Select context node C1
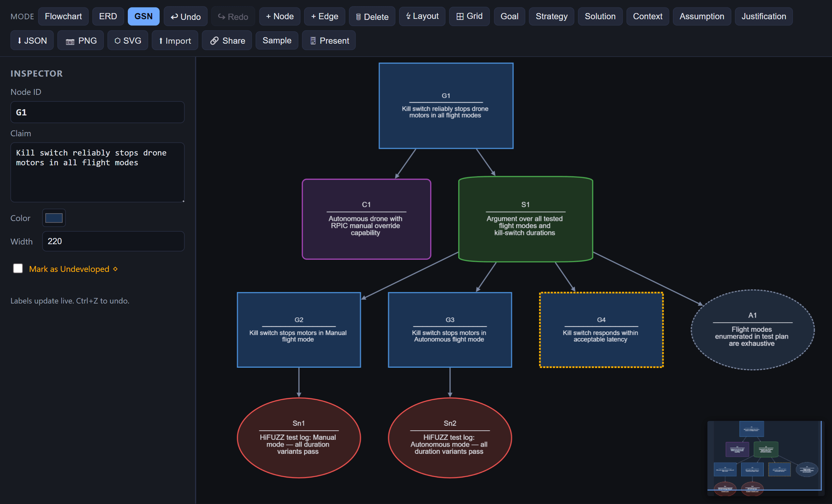Viewport: 832px width, 504px height. pyautogui.click(x=366, y=219)
